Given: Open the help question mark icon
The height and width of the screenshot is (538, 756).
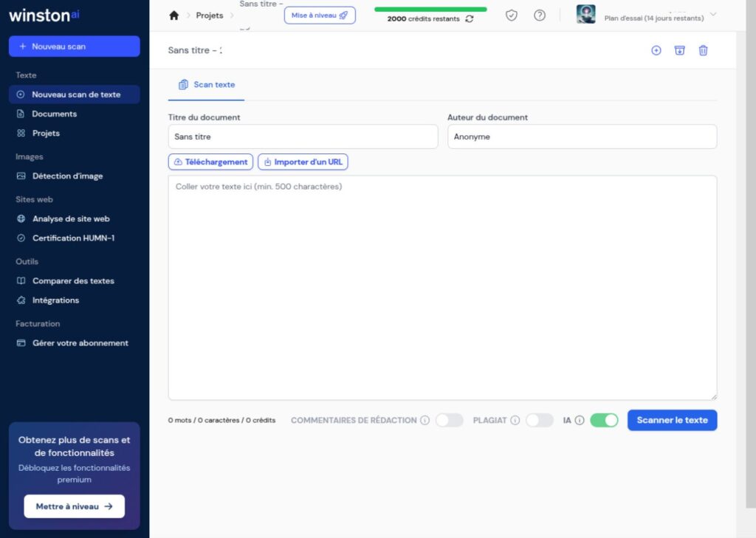Looking at the screenshot, I should click(540, 15).
